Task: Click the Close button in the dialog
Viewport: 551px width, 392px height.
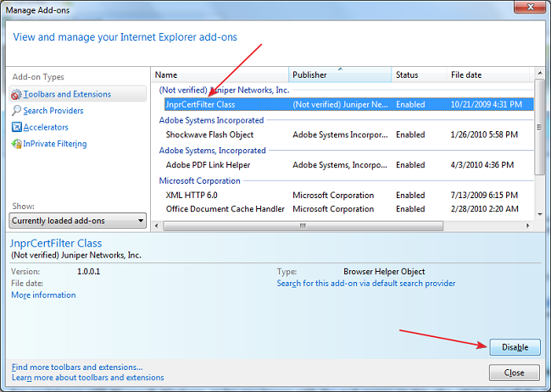Action: (x=514, y=373)
